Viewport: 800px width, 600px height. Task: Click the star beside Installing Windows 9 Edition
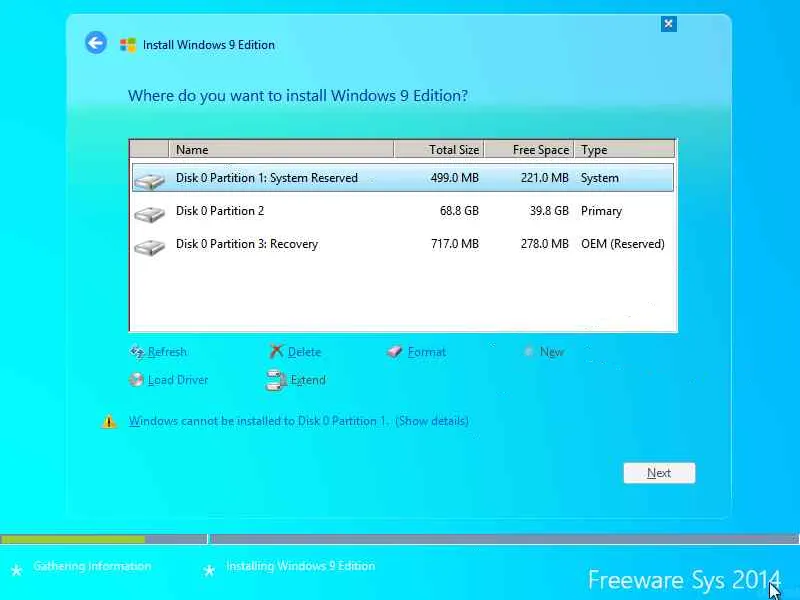click(209, 570)
